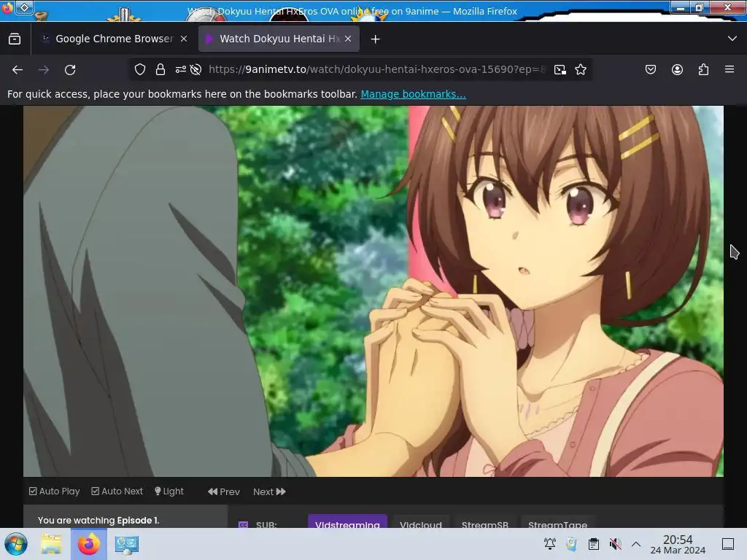This screenshot has width=747, height=560.
Task: Toggle the Light mode bulb
Action: click(x=169, y=491)
